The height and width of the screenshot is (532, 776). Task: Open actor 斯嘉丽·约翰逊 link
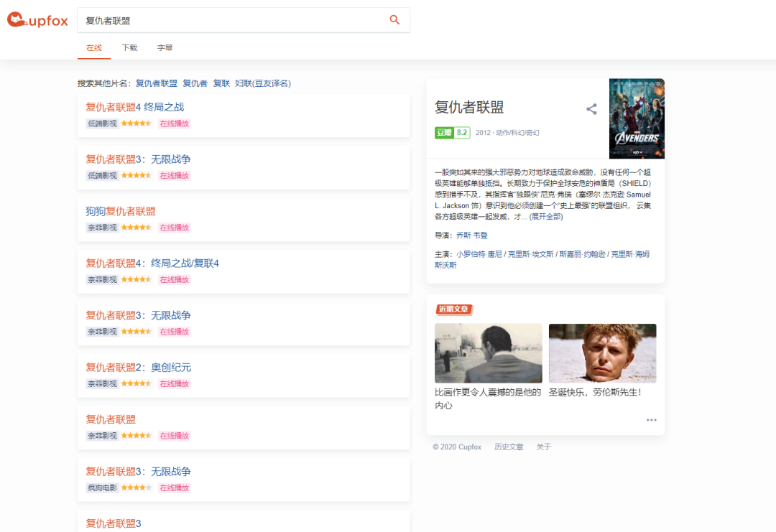point(583,254)
